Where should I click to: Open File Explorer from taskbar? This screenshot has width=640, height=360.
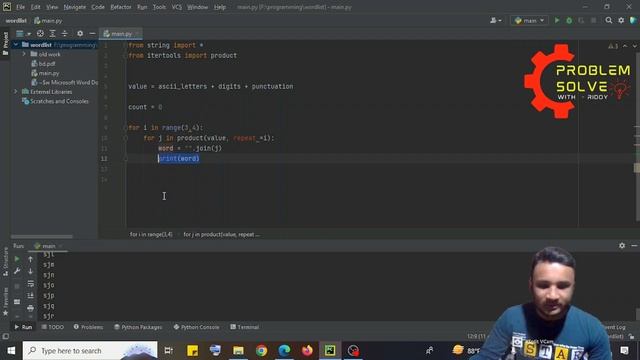[238, 350]
